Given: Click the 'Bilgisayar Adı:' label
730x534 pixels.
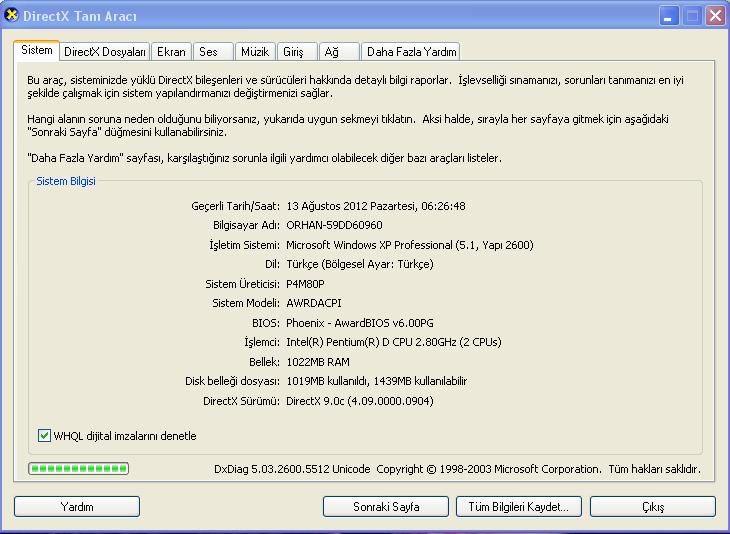Looking at the screenshot, I should [246, 225].
